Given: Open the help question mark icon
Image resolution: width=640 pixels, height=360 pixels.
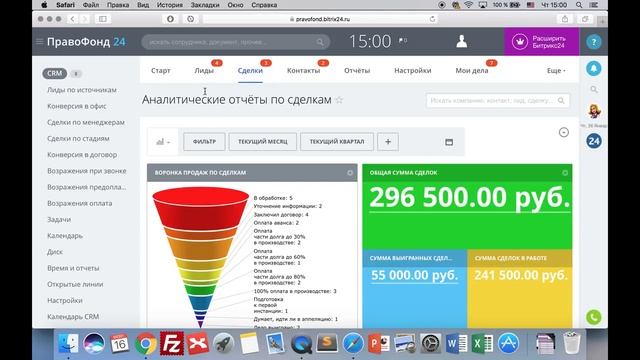Looking at the screenshot, I should [593, 42].
